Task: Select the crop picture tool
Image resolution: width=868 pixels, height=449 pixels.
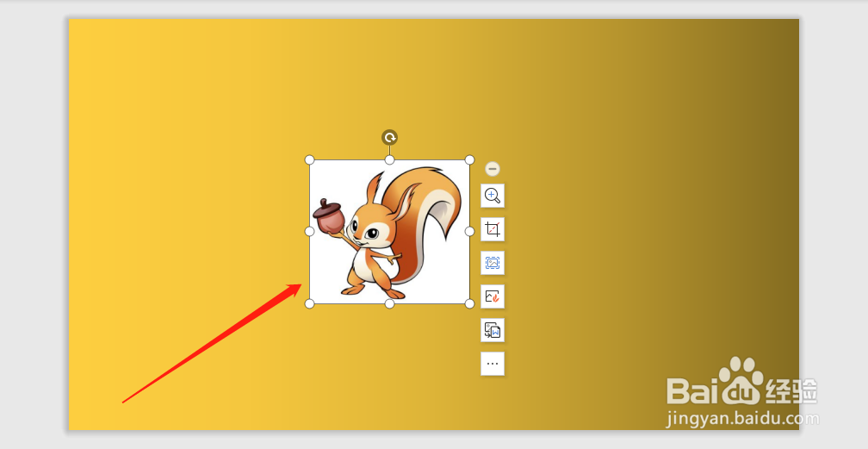Action: tap(493, 229)
